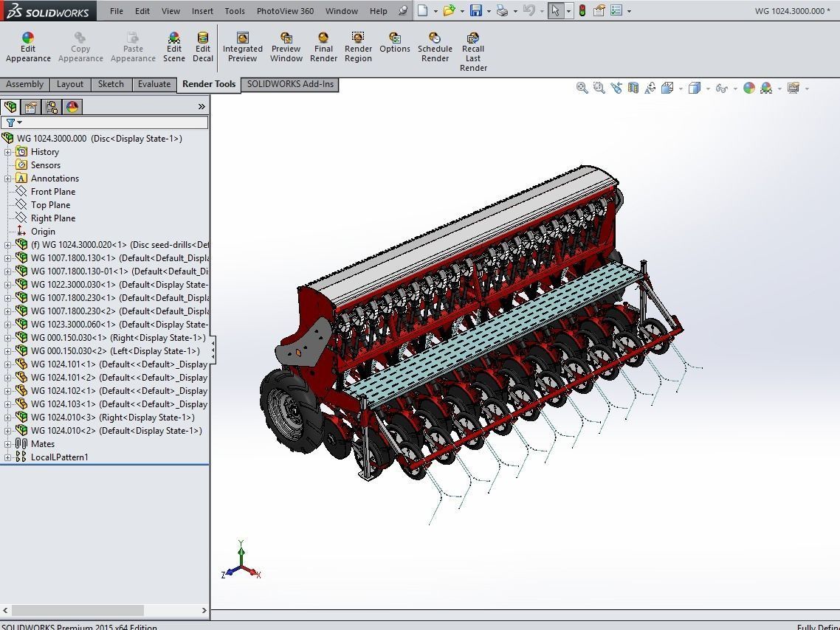Viewport: 840px width, 630px height.
Task: Expand the Mates folder
Action: 7,444
